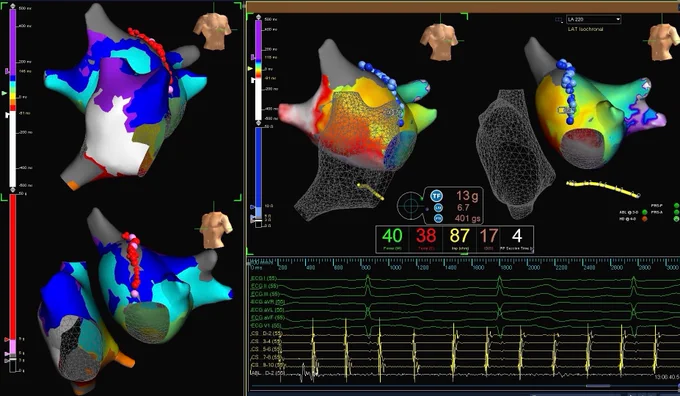Select the CS 5-6 channel label
The height and width of the screenshot is (396, 680).
point(267,349)
